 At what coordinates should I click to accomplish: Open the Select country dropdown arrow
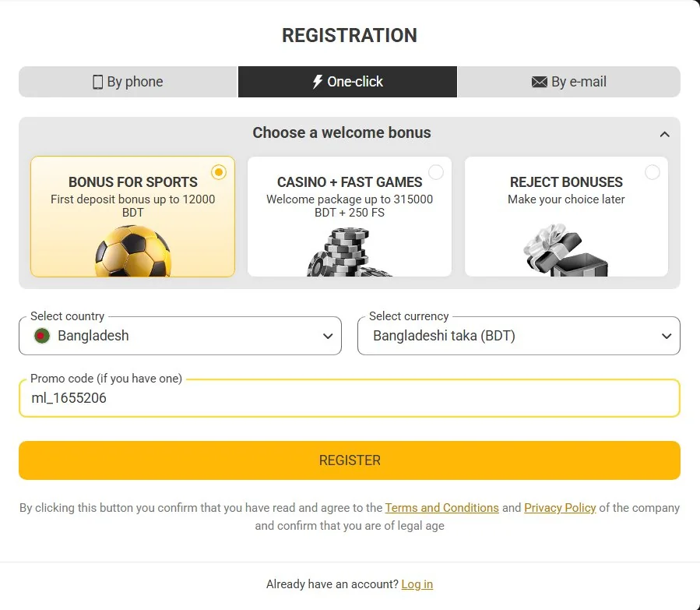click(x=328, y=336)
